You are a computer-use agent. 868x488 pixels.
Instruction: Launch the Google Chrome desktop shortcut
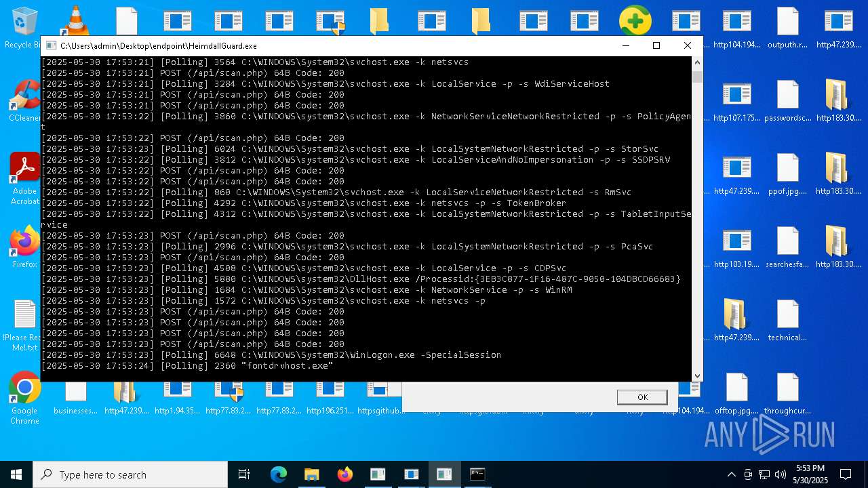pos(24,399)
